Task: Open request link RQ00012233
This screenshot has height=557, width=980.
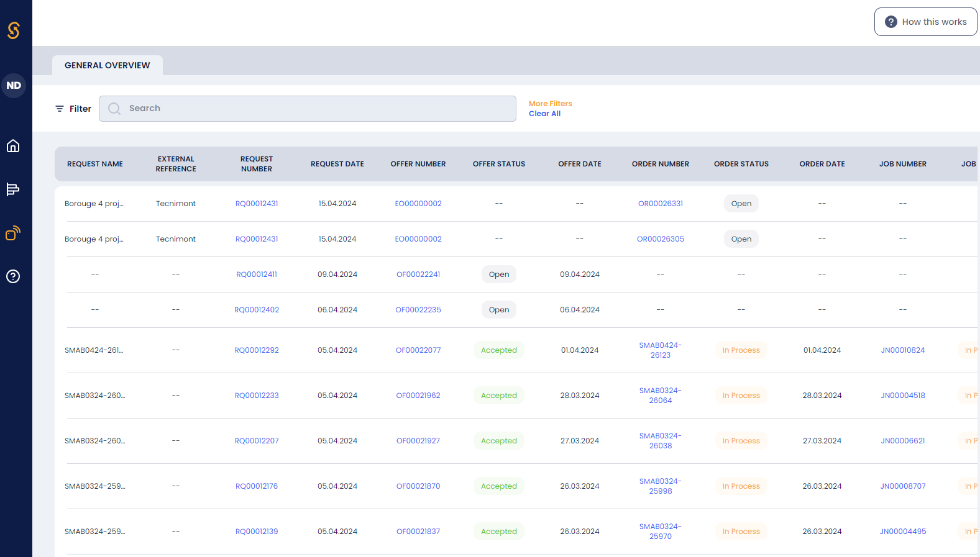Action: (257, 396)
